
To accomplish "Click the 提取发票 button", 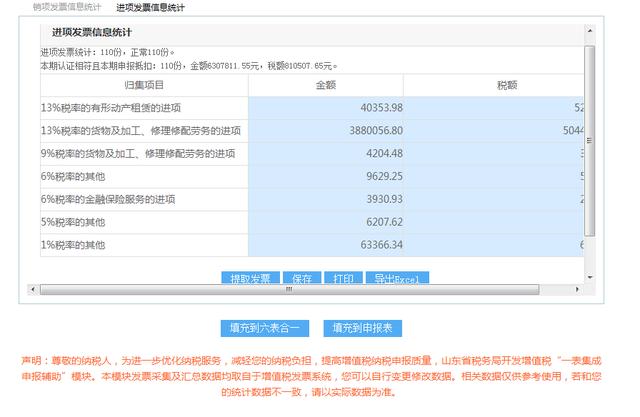I will pyautogui.click(x=251, y=278).
